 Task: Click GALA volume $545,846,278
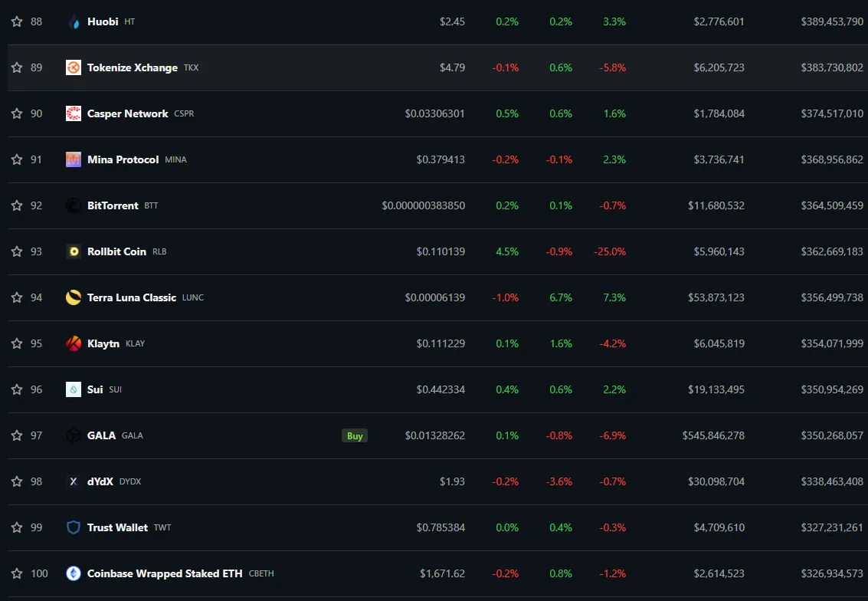click(x=713, y=435)
